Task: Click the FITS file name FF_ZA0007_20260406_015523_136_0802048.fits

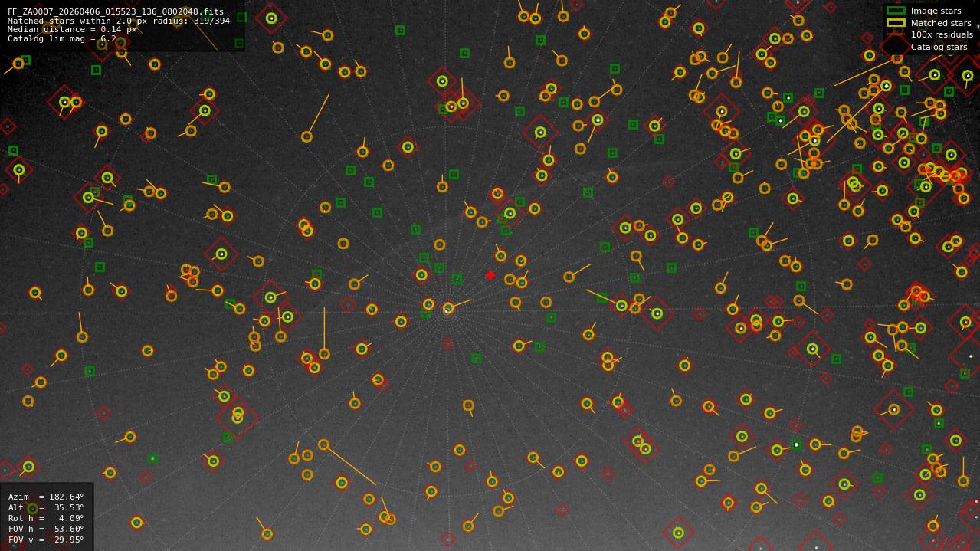Action: pyautogui.click(x=116, y=12)
